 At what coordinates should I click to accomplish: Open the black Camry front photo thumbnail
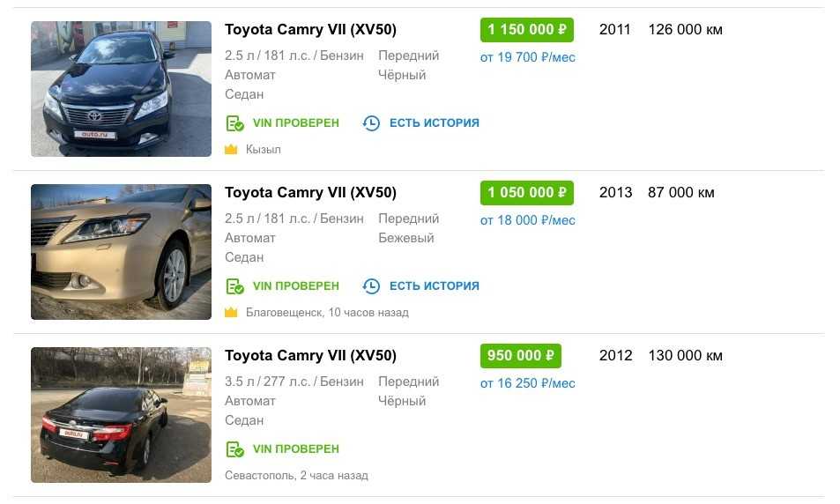[121, 89]
